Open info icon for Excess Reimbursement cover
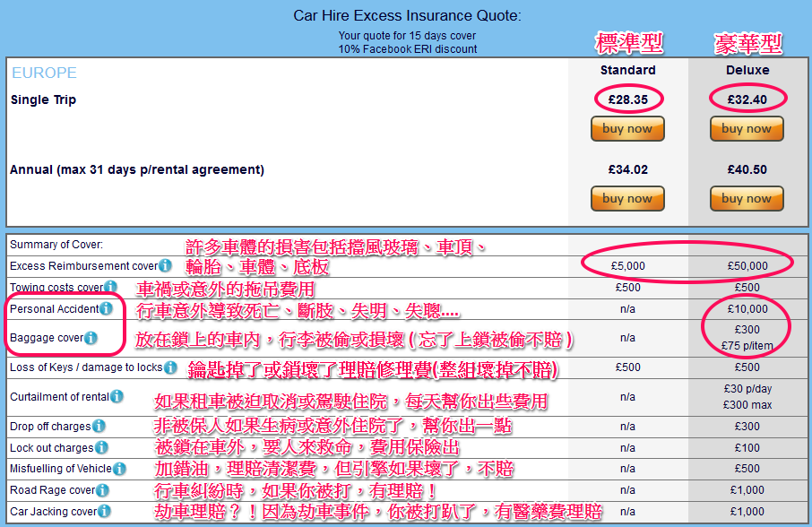 pyautogui.click(x=165, y=265)
